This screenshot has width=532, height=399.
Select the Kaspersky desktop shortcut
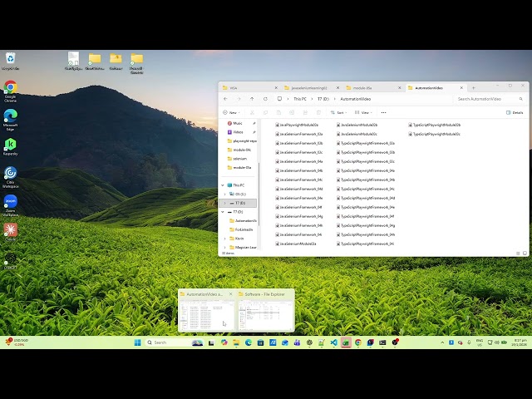pyautogui.click(x=11, y=147)
